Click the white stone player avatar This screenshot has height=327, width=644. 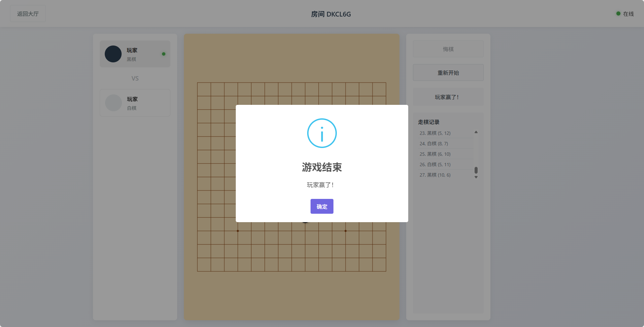(114, 103)
